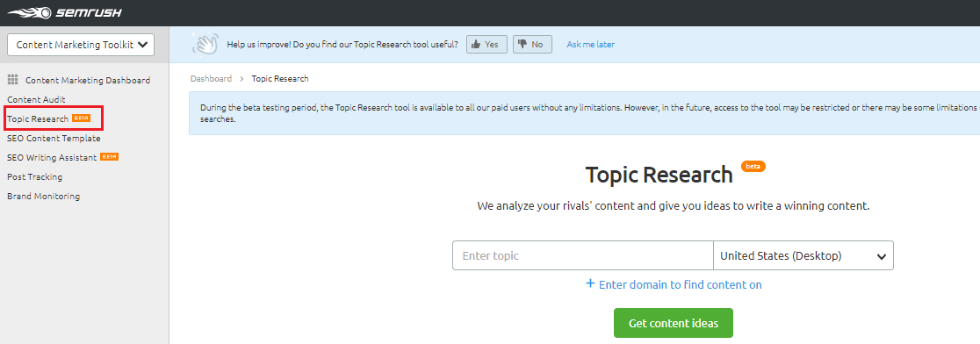Click the Ask me later link
This screenshot has width=980, height=344.
[591, 45]
